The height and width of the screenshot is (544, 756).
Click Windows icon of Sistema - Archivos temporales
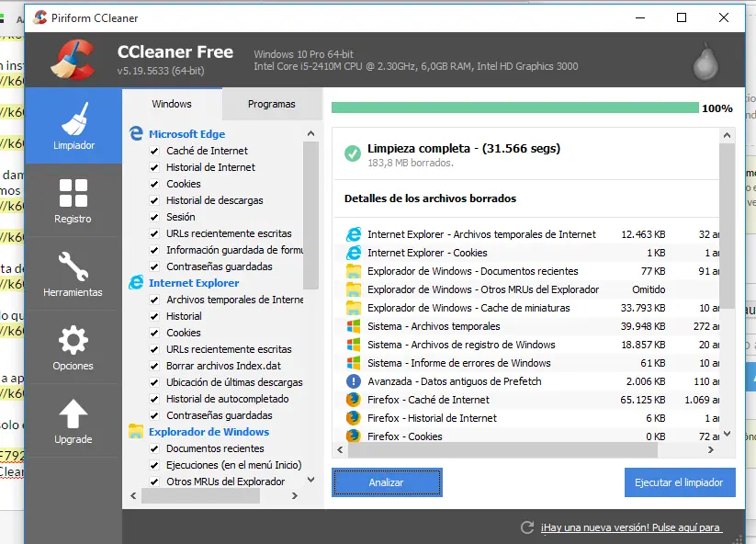[354, 326]
